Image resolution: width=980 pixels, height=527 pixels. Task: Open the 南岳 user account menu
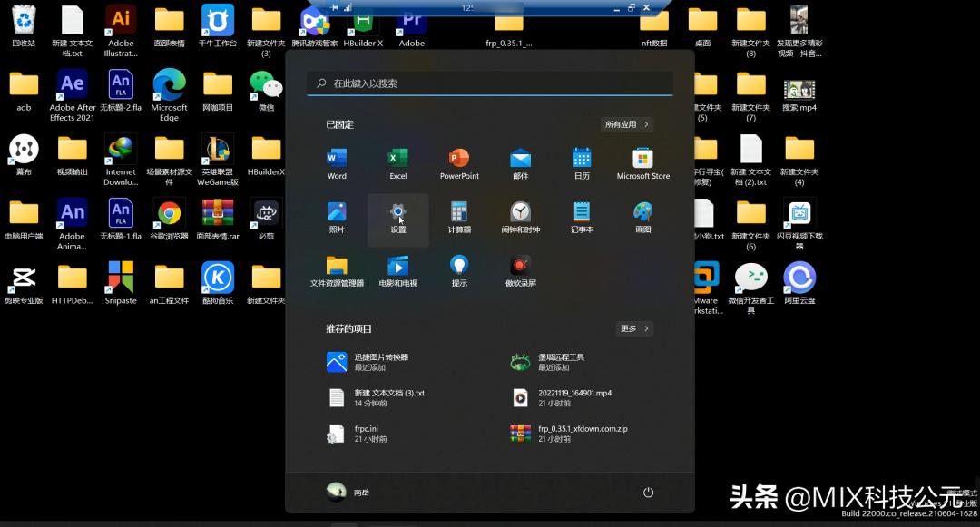click(x=349, y=492)
